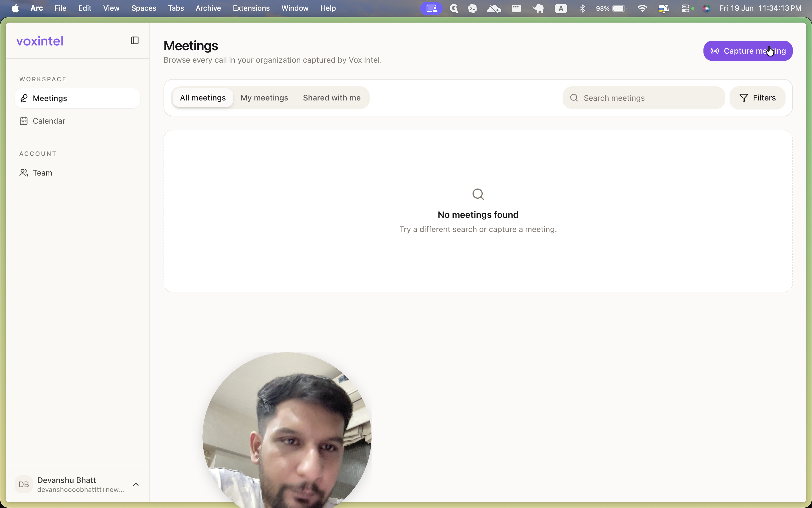The image size is (812, 508).
Task: Switch to the My meetings tab
Action: (x=264, y=98)
